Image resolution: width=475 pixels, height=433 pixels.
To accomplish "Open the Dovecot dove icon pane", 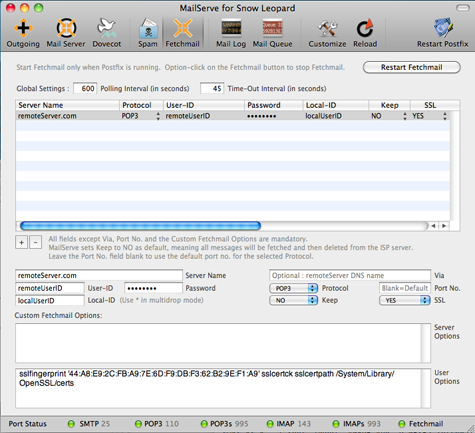I will [107, 33].
